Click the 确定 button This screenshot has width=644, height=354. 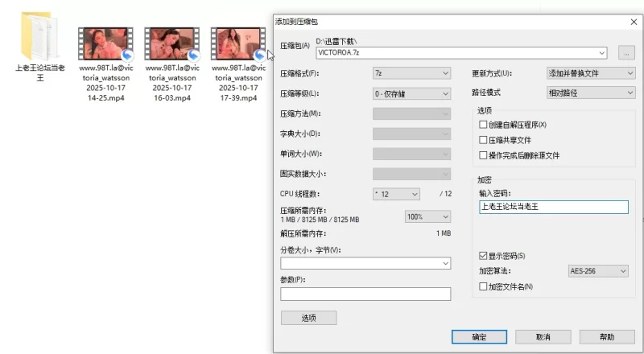tap(478, 337)
